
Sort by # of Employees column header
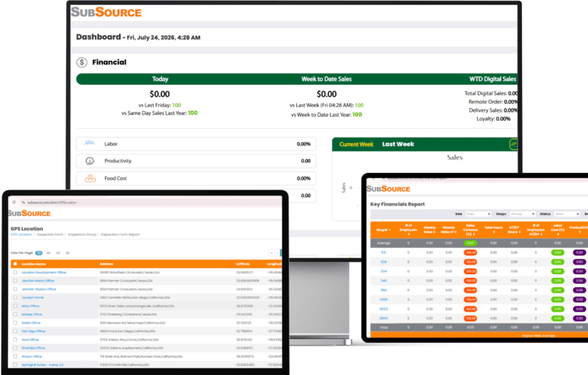pos(409,230)
